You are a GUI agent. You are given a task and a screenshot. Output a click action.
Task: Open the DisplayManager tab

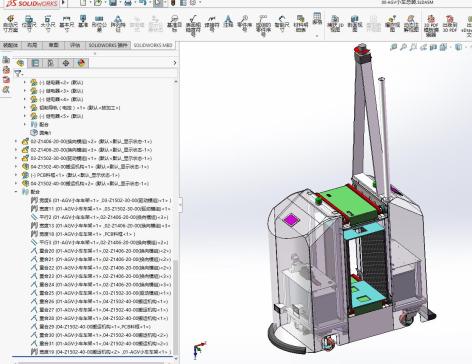tap(81, 63)
